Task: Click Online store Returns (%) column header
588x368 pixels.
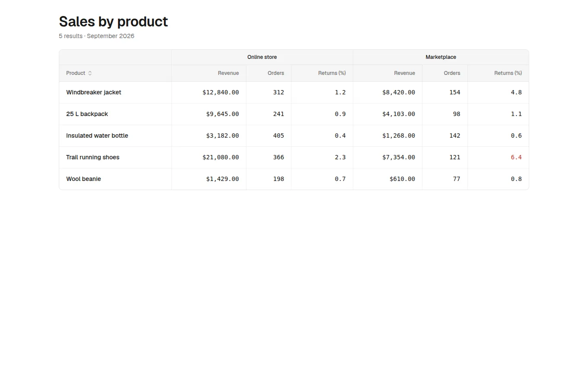Action: click(x=322, y=73)
